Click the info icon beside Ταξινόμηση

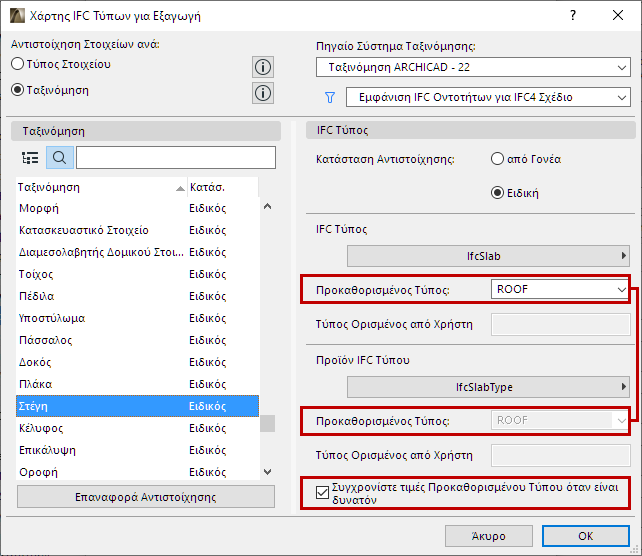coord(263,93)
